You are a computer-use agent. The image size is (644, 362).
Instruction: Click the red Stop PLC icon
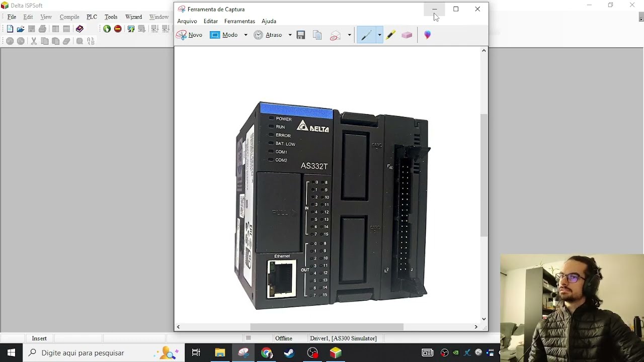pyautogui.click(x=118, y=29)
